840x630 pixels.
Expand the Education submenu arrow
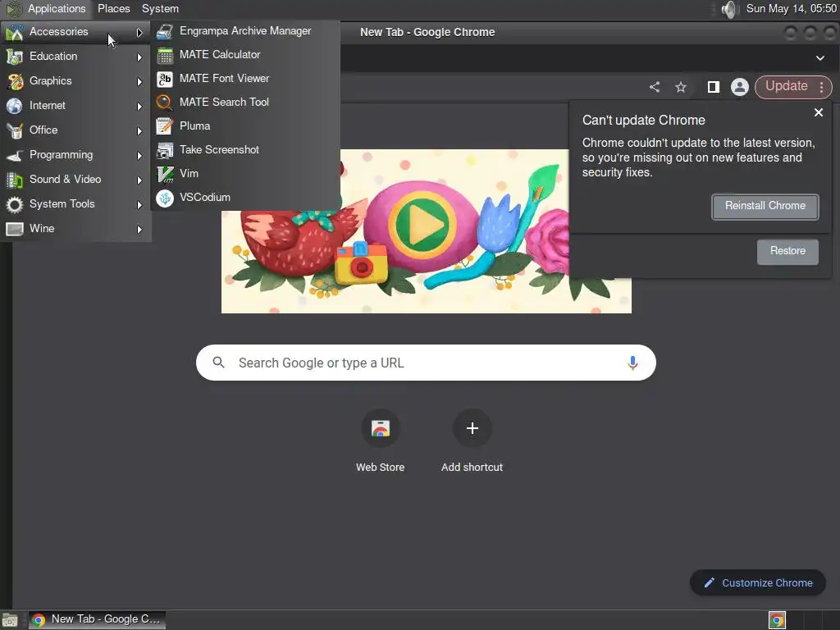(139, 57)
